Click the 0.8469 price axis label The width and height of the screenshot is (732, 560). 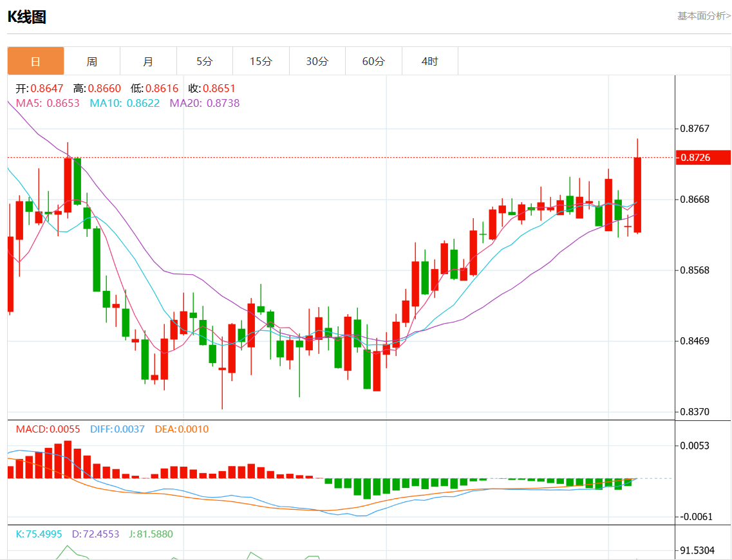(694, 341)
